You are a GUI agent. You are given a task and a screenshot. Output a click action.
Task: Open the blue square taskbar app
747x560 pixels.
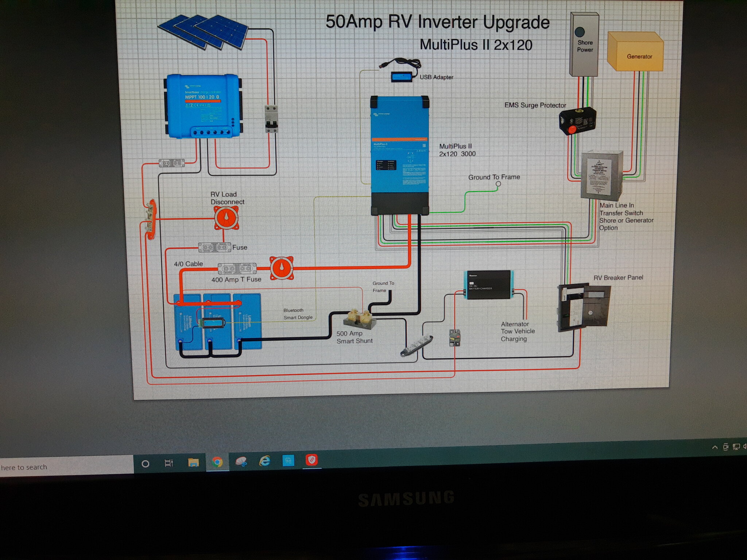(x=288, y=460)
